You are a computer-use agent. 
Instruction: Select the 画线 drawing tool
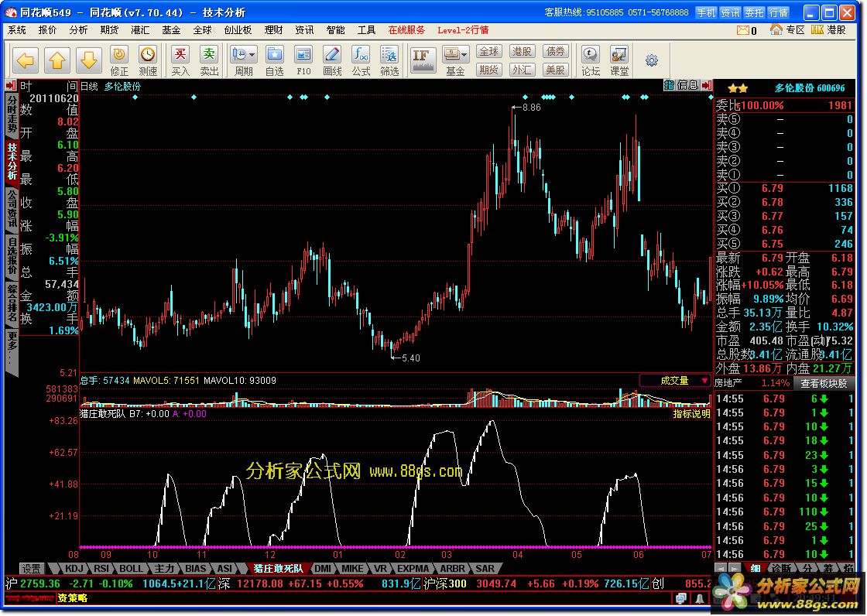point(332,61)
